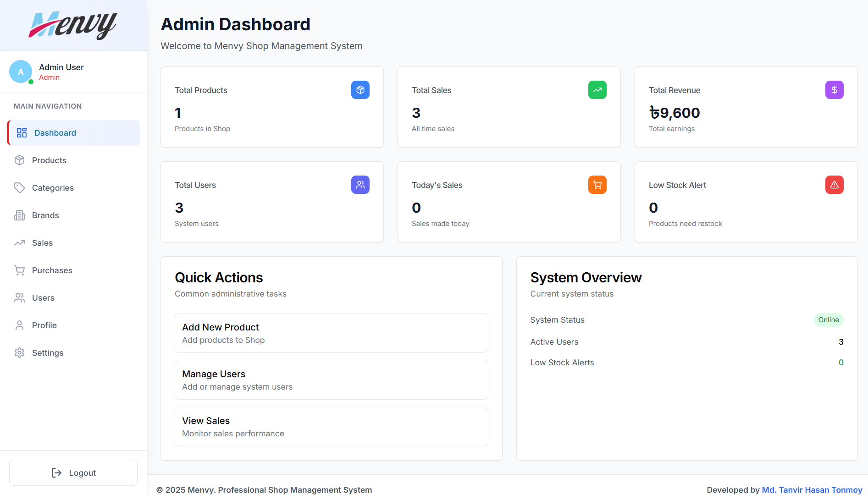This screenshot has height=495, width=868.
Task: Select the Dashboard navigation item
Action: pyautogui.click(x=55, y=133)
